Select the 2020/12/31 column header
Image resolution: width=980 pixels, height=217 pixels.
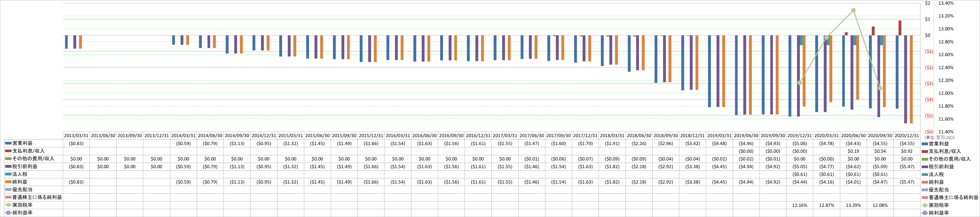coord(907,136)
